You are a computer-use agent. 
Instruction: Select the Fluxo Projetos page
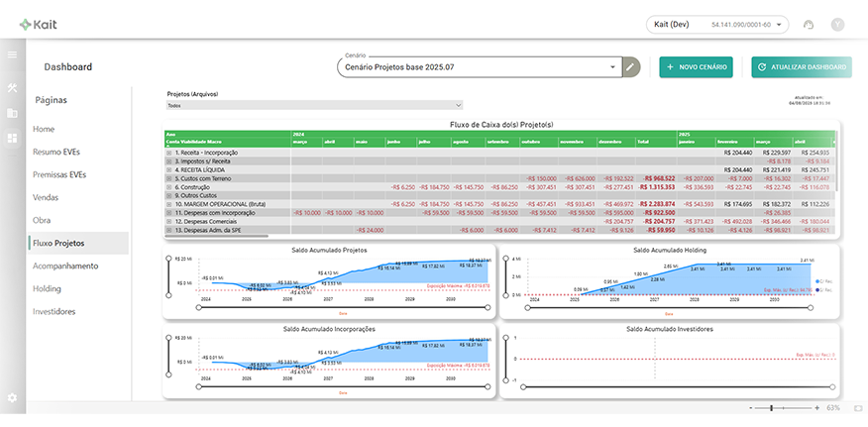(78, 243)
